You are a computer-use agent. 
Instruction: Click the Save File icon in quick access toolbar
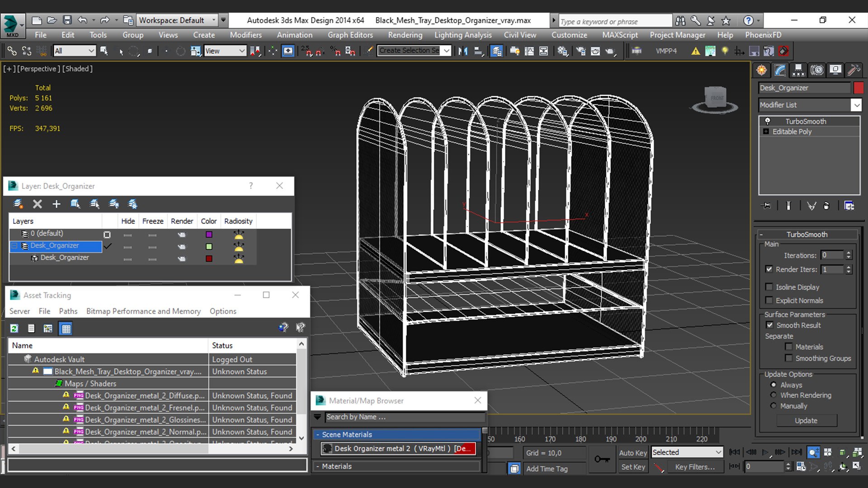point(67,20)
